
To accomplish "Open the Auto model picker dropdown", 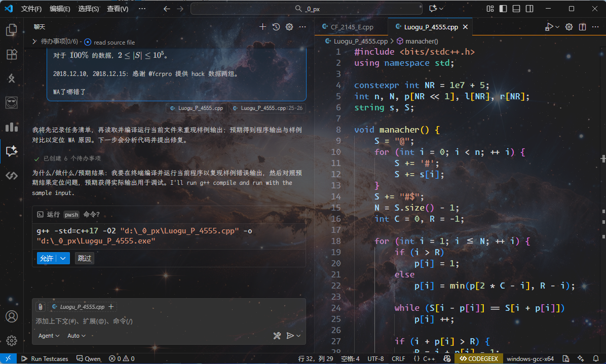I will pos(76,336).
